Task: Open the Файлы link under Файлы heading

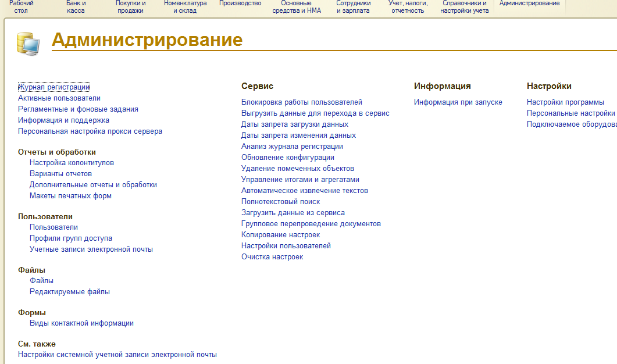Action: tap(41, 281)
